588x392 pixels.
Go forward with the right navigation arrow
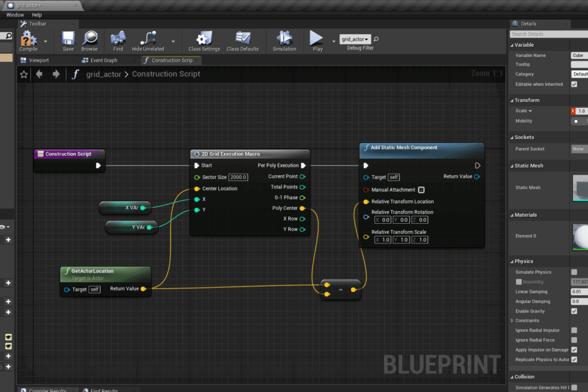(56, 74)
